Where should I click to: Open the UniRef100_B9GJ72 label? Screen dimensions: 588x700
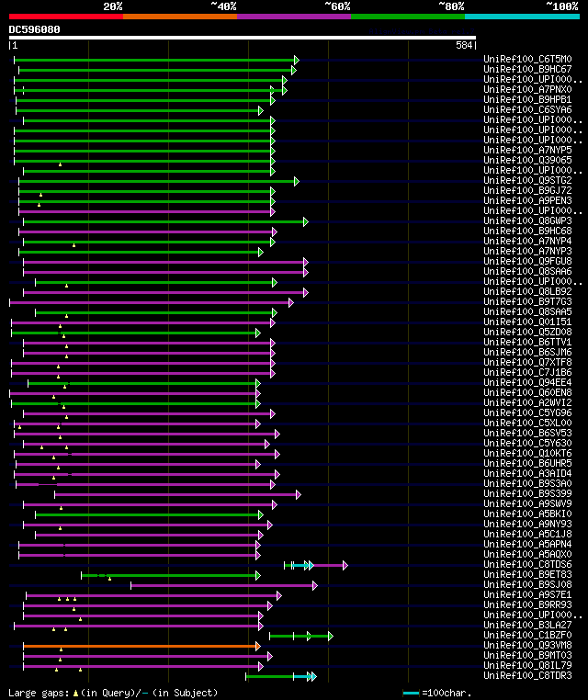coord(527,190)
